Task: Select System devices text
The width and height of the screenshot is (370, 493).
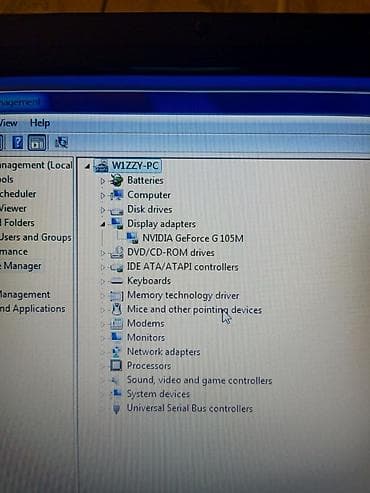Action: pyautogui.click(x=158, y=394)
